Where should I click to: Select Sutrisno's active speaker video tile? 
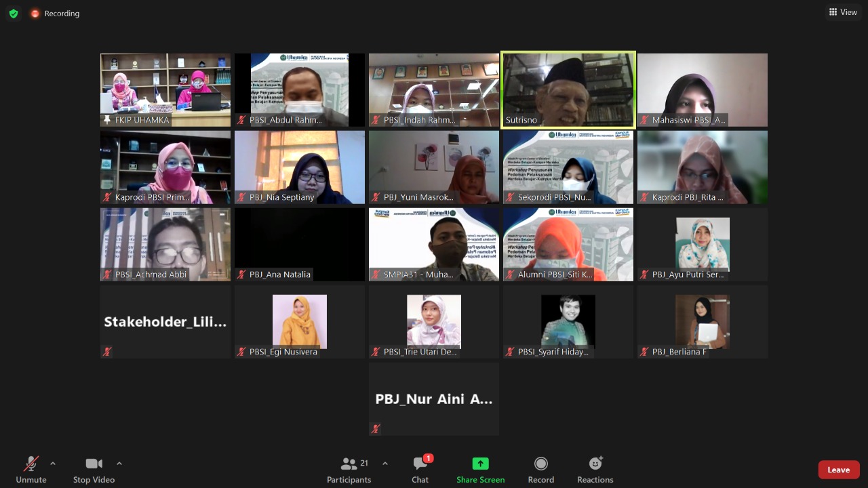coord(568,88)
